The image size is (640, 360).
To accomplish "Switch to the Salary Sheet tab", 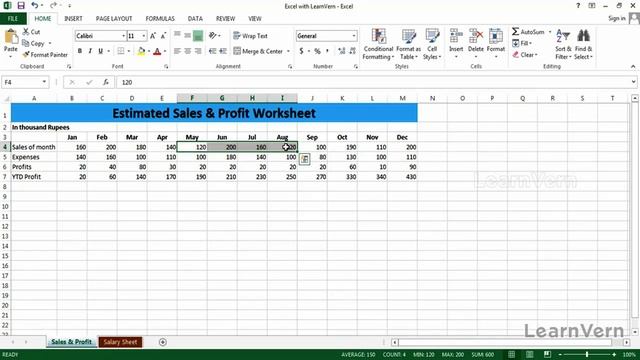I will pos(120,342).
